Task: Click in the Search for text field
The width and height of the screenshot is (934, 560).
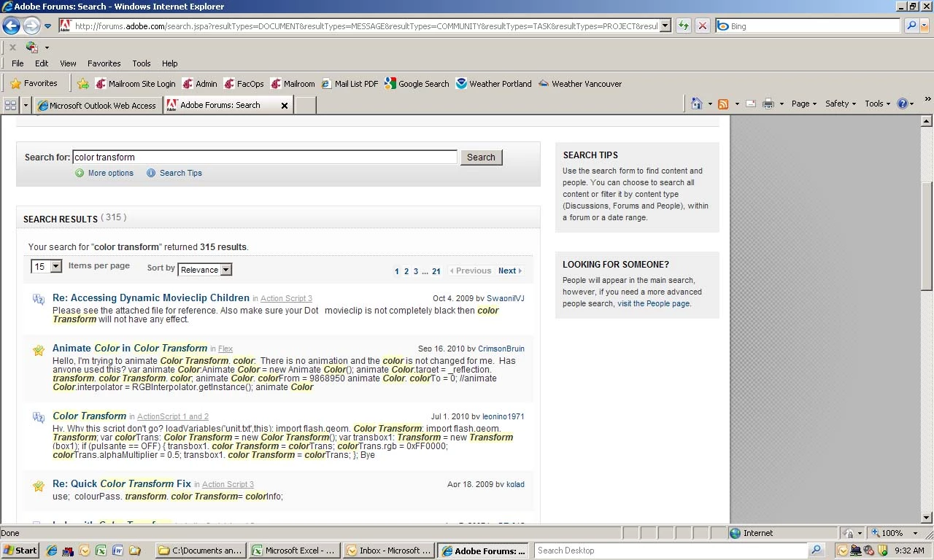Action: pos(265,157)
